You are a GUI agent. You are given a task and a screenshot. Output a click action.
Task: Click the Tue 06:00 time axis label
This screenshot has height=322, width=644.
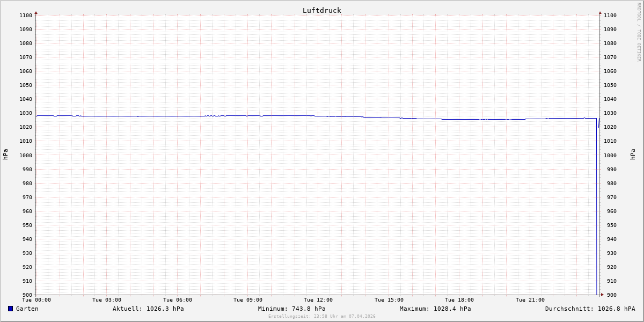point(178,300)
